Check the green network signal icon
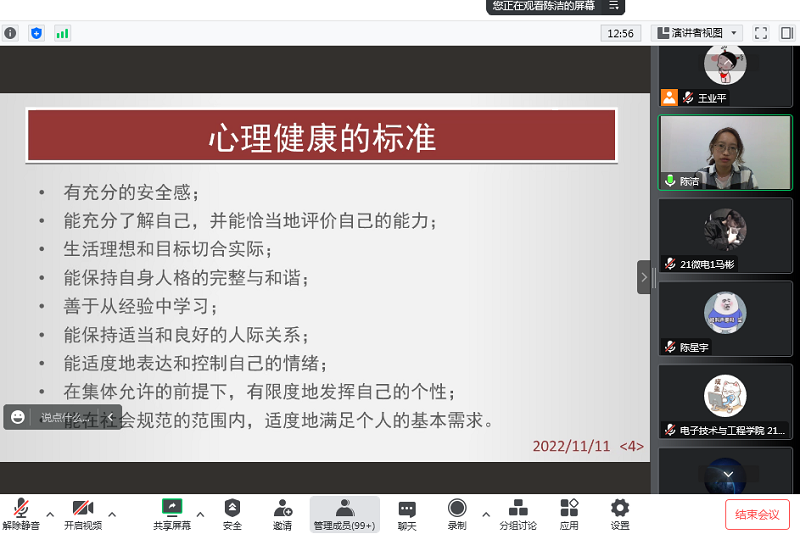 click(63, 33)
